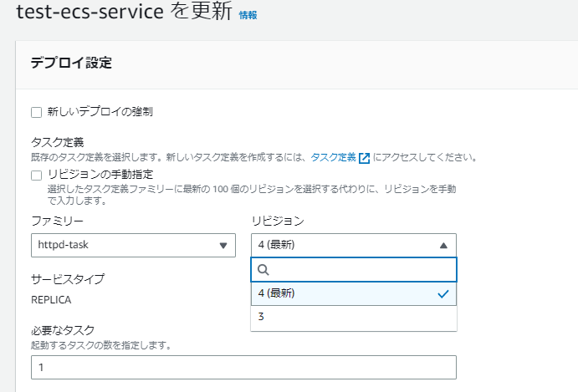Click the 必要なタスク number field
Screen dimensions: 578x392
point(243,367)
